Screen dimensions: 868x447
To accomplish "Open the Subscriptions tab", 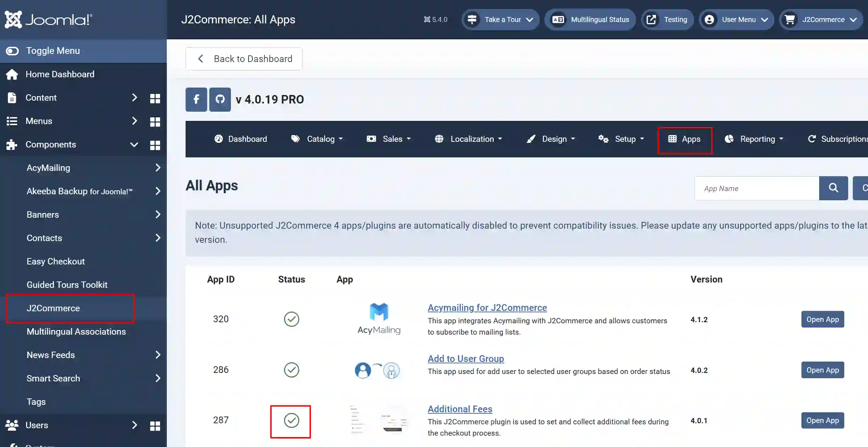I will coord(838,139).
